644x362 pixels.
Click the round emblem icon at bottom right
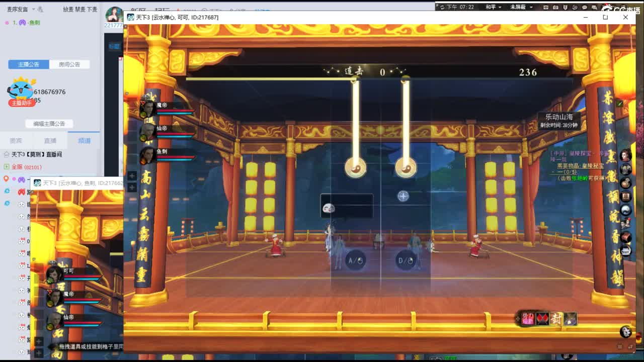(625, 331)
